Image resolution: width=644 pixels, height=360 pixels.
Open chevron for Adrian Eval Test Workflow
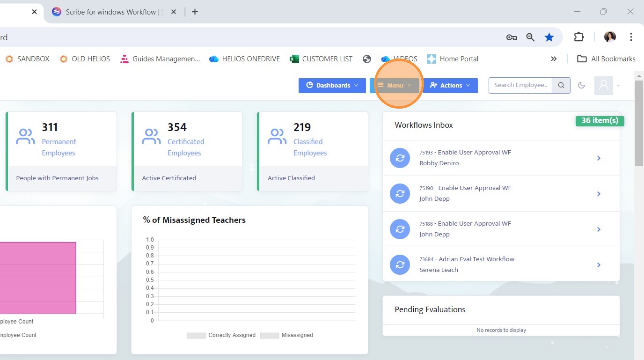pyautogui.click(x=599, y=265)
